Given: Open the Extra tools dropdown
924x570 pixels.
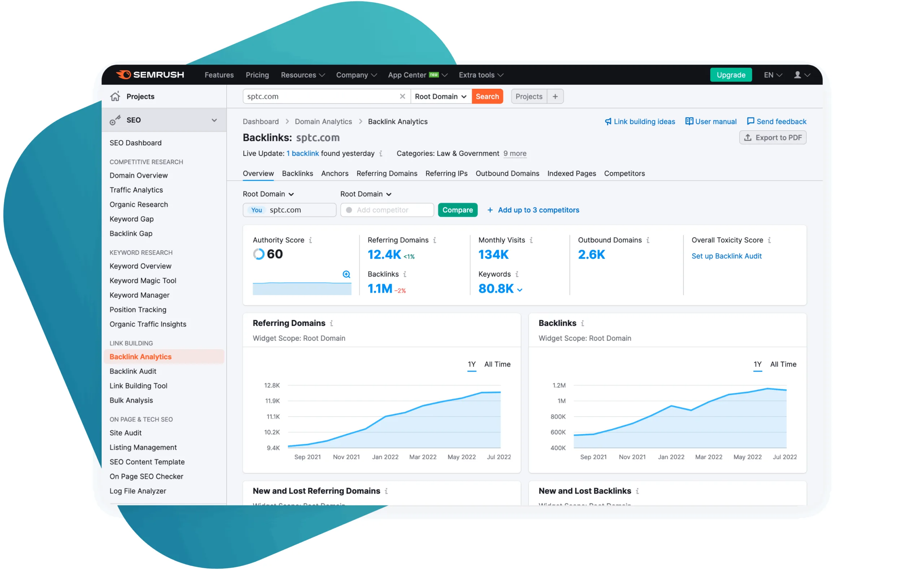Looking at the screenshot, I should [x=481, y=75].
